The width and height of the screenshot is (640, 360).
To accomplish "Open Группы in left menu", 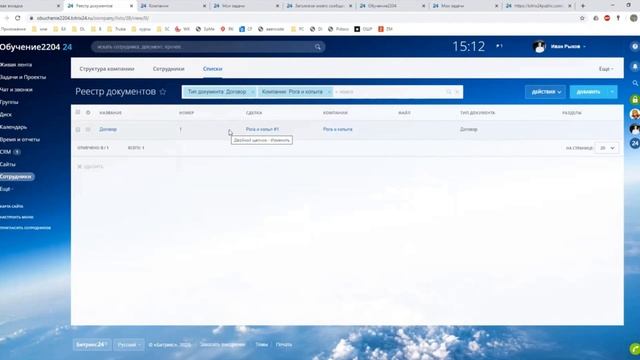I will [x=9, y=102].
